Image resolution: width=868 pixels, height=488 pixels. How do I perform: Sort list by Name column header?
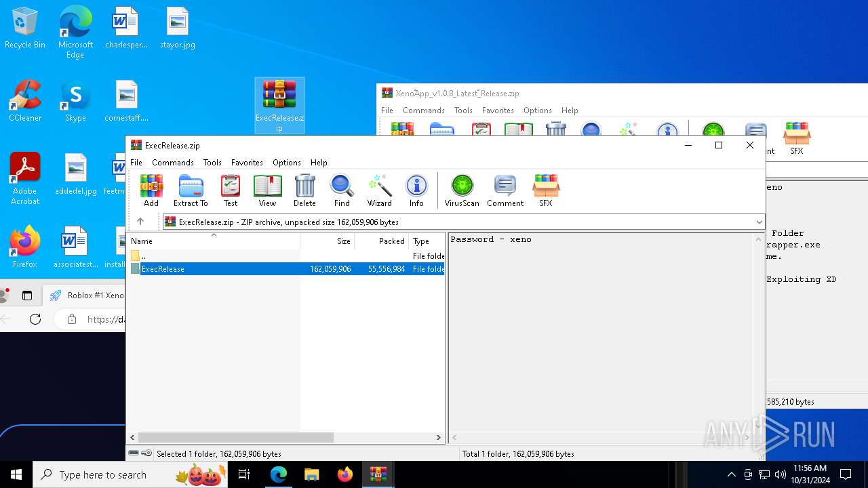tap(214, 241)
